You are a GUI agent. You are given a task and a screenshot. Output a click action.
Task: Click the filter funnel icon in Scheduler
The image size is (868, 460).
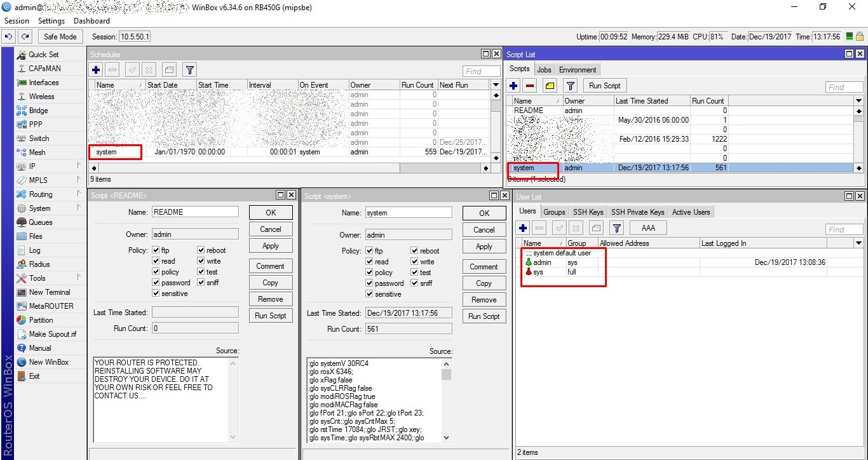tap(189, 70)
